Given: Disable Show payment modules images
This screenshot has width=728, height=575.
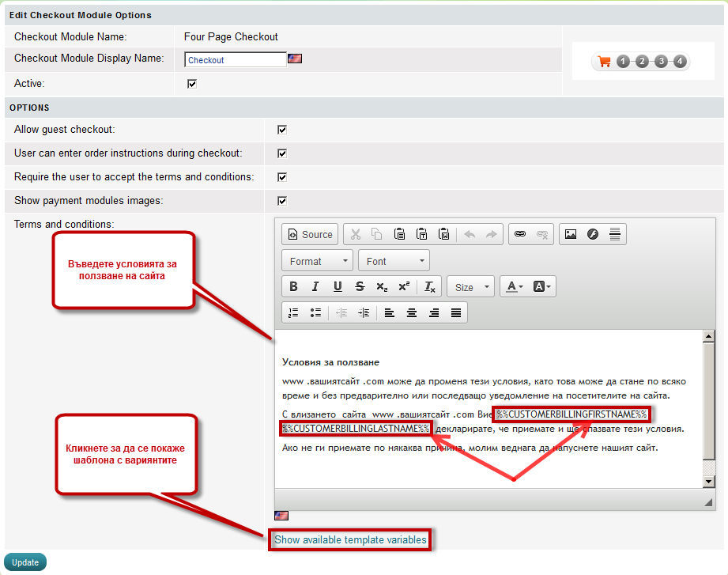Looking at the screenshot, I should point(281,201).
